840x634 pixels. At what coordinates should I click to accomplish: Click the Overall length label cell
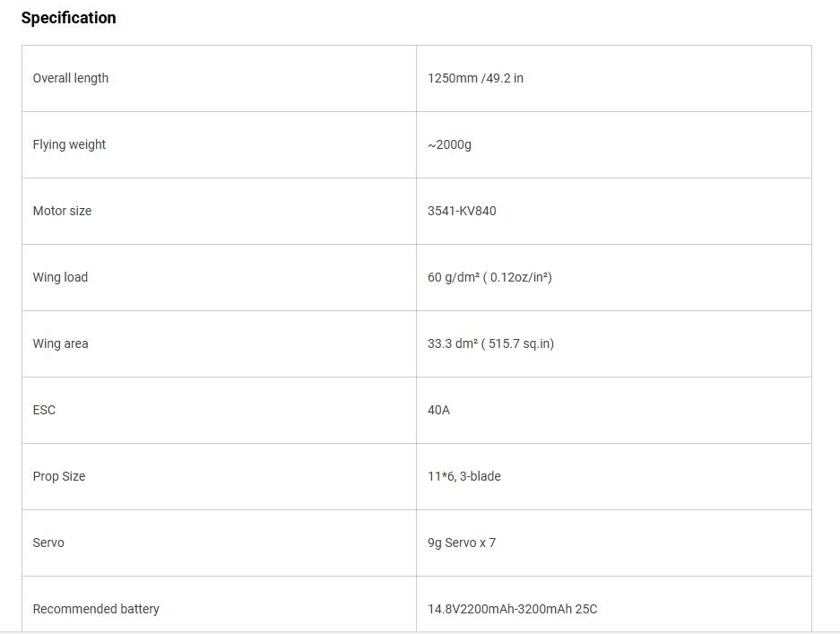(x=71, y=78)
